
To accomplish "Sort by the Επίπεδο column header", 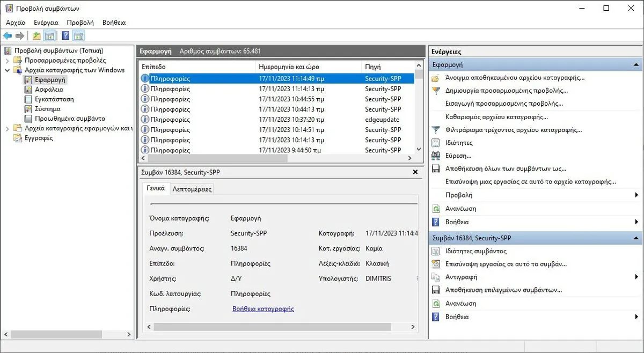I will (x=196, y=67).
